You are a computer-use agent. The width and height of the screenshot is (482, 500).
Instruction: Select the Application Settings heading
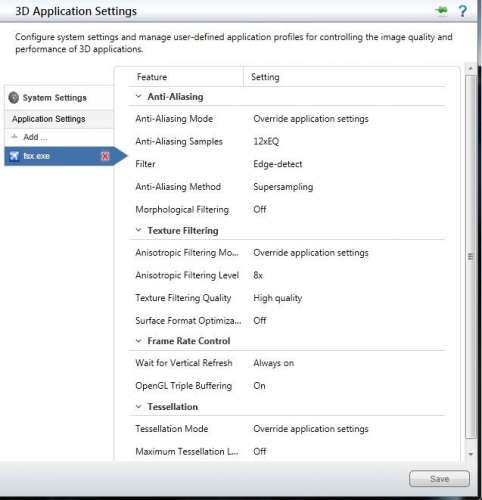click(49, 119)
